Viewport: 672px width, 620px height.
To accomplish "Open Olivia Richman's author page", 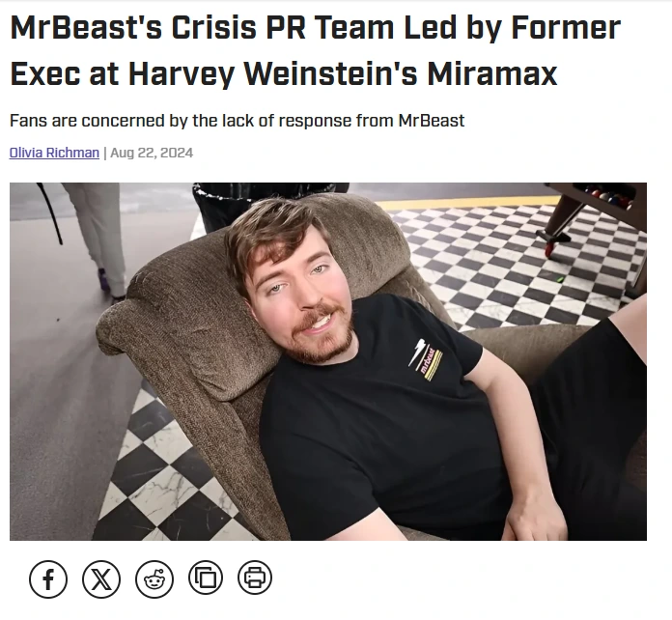I will (x=54, y=153).
